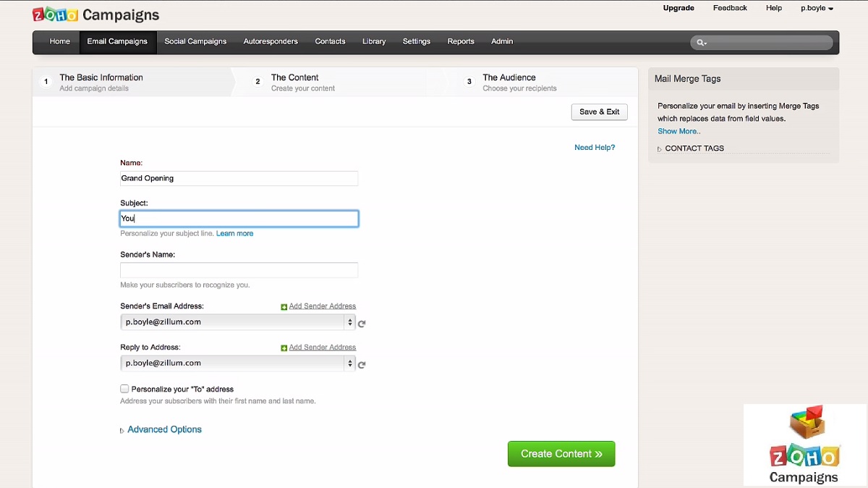Viewport: 868px width, 488px height.
Task: Click the Zoho Campaigns logo
Action: click(96, 14)
